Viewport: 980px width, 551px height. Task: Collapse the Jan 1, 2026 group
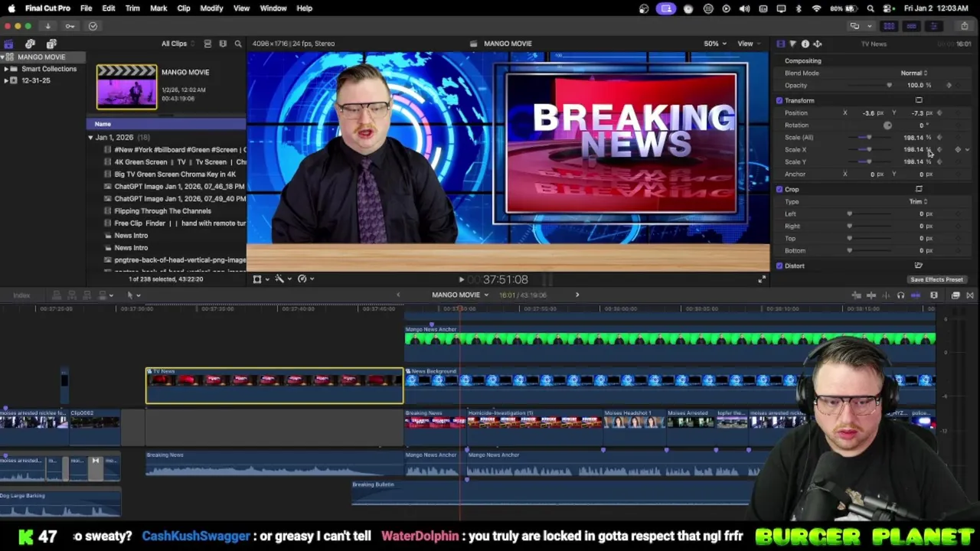coord(90,138)
